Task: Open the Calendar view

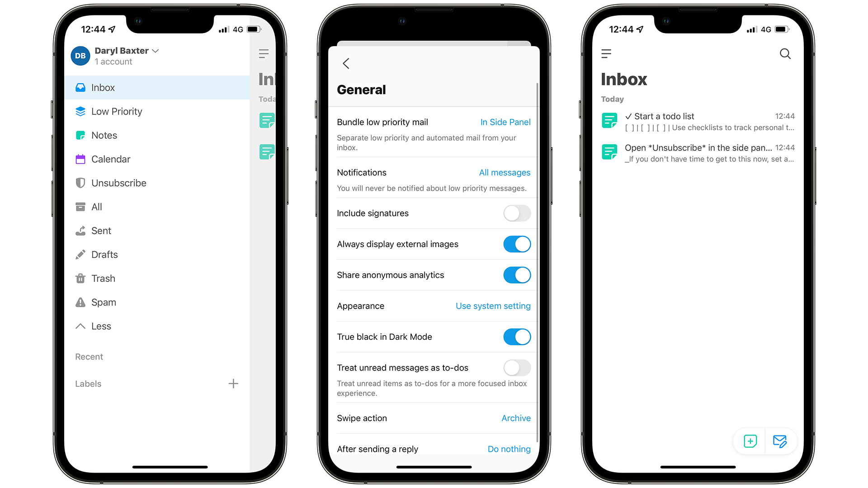Action: pos(110,159)
